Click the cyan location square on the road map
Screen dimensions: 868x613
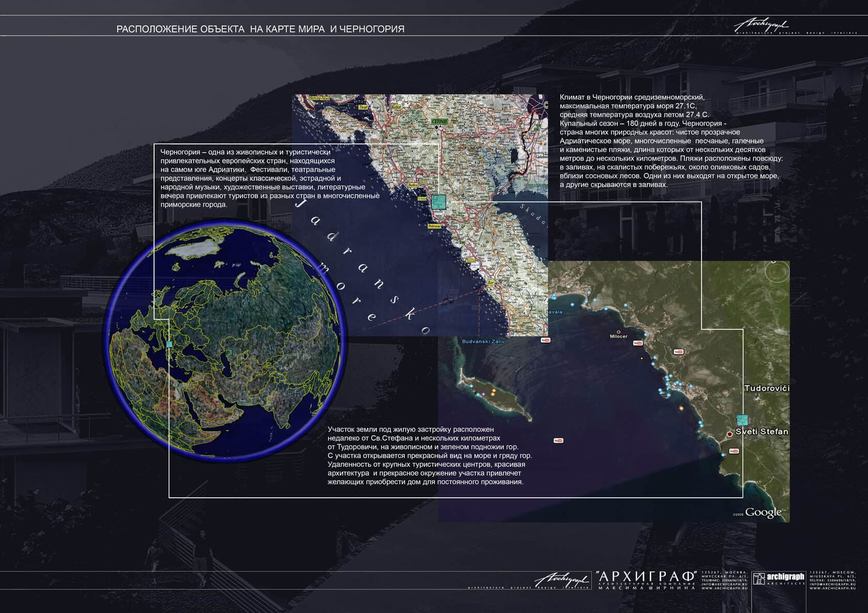(x=439, y=201)
